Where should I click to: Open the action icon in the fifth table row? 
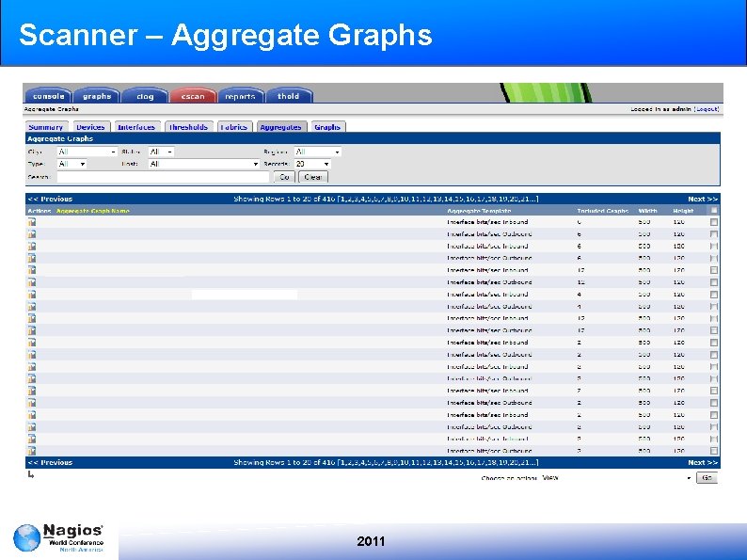coord(32,270)
